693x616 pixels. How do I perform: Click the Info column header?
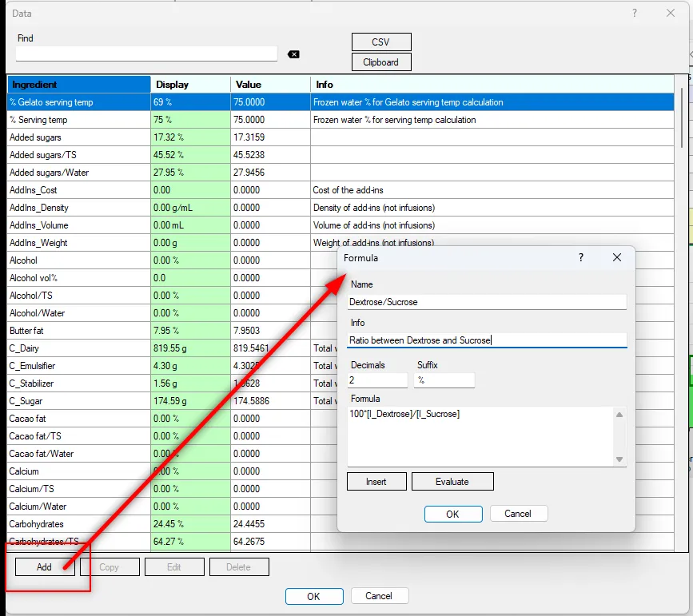[492, 85]
